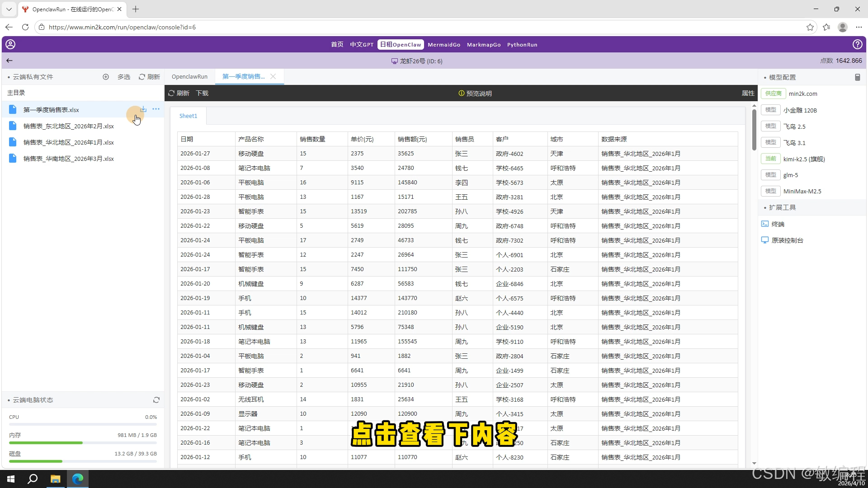Open the help question-mark icon

tap(857, 44)
